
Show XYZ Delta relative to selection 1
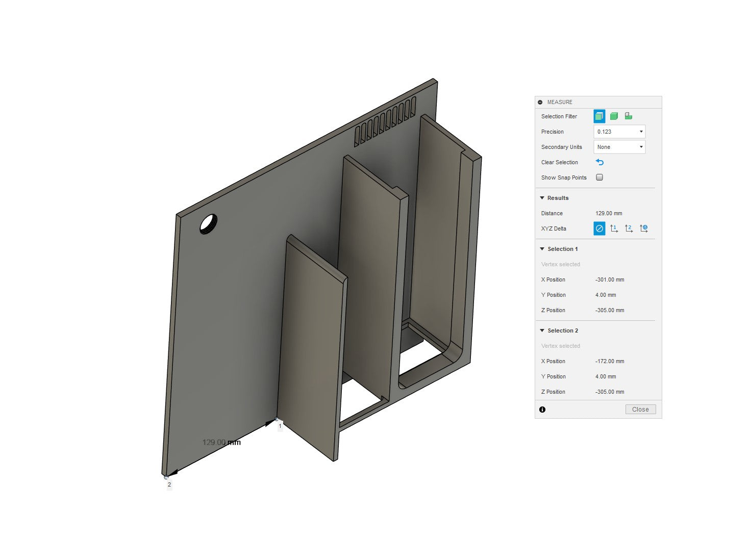pos(614,228)
